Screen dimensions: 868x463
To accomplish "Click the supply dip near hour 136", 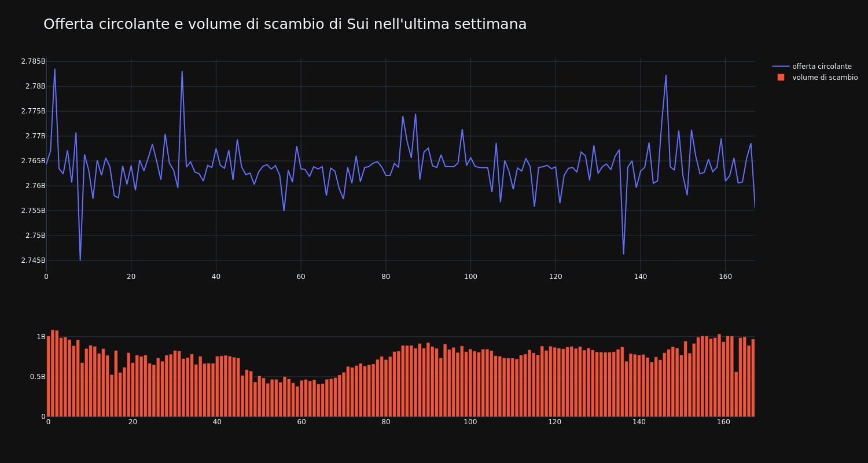I will (x=623, y=254).
